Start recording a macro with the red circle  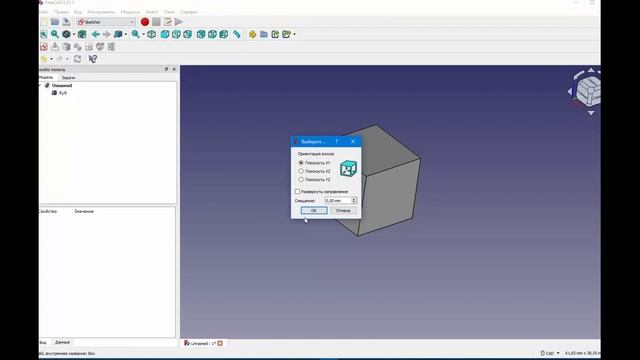tap(145, 22)
